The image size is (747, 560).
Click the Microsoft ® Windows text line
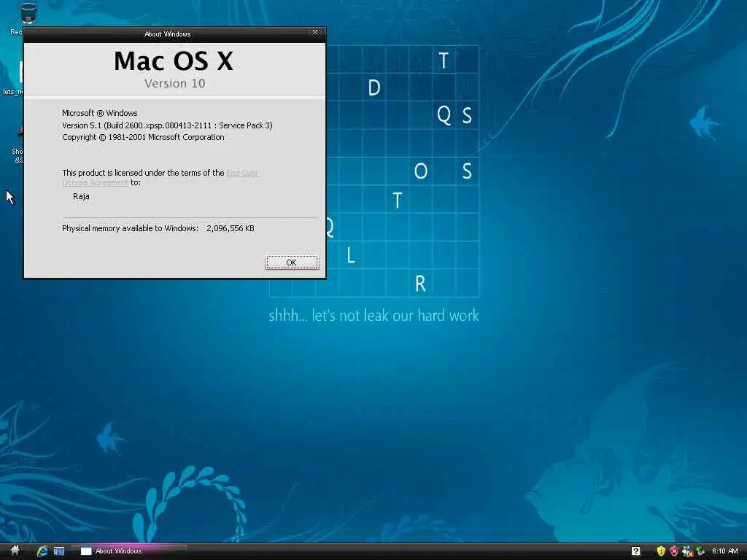[99, 113]
